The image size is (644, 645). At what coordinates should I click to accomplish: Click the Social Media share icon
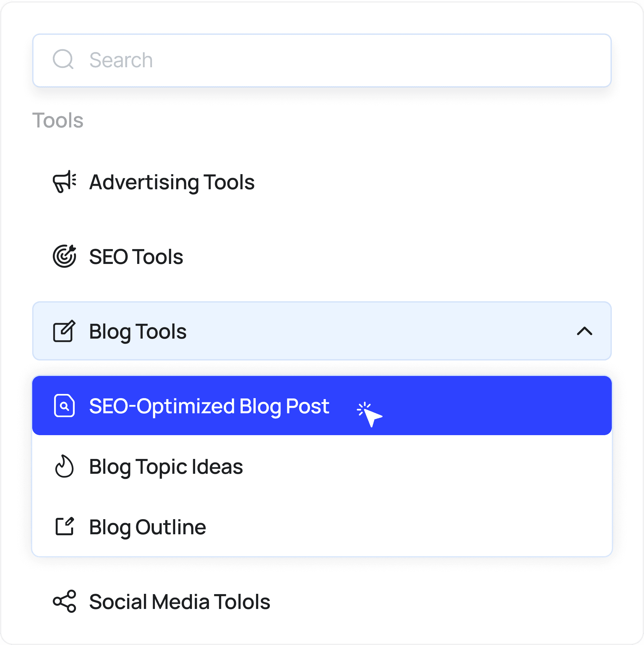click(x=64, y=601)
